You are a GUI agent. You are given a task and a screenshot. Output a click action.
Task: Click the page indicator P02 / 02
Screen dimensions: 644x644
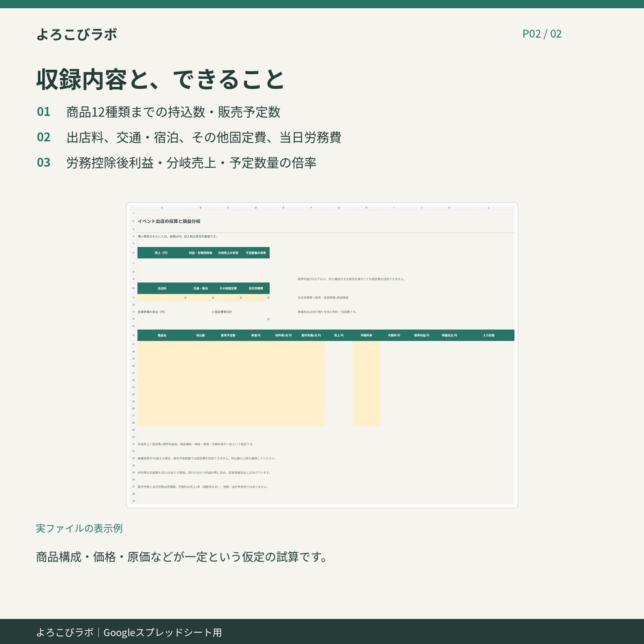(541, 34)
